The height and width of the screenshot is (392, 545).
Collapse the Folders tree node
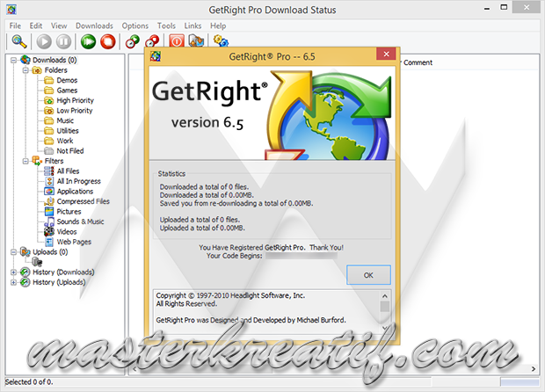25,70
